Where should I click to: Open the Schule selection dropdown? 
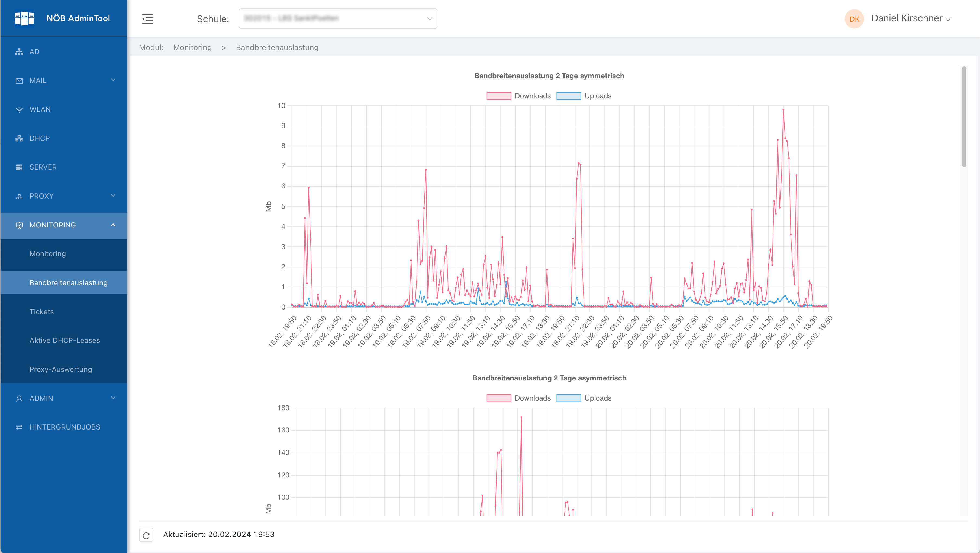point(338,19)
